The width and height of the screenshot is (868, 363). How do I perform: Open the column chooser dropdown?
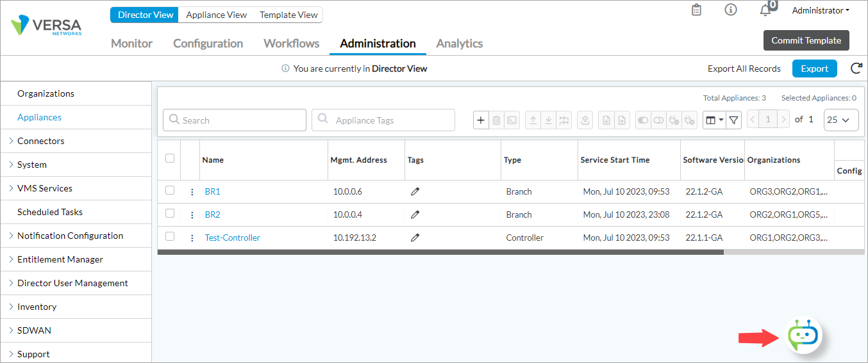pyautogui.click(x=714, y=120)
